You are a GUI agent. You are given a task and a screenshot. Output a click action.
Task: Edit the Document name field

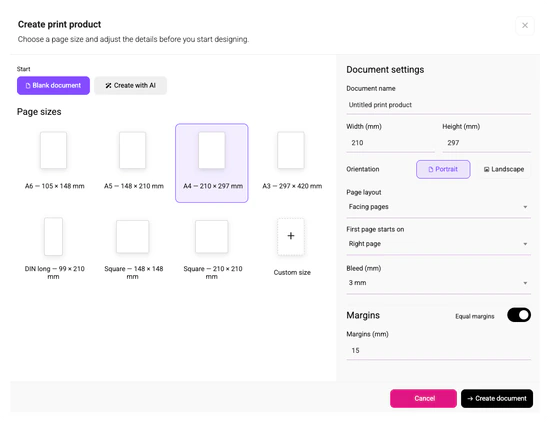point(438,105)
